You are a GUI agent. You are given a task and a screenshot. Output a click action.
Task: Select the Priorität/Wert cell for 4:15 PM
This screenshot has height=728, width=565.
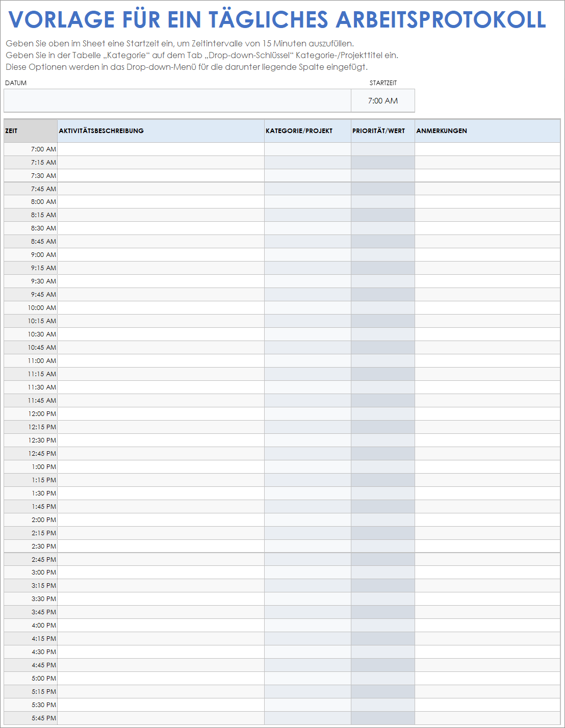point(382,639)
